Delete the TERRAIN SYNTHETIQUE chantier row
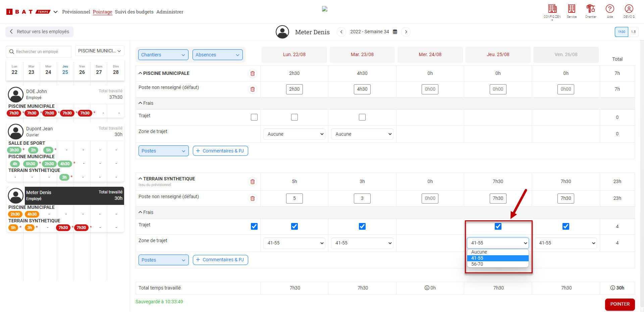 253,182
